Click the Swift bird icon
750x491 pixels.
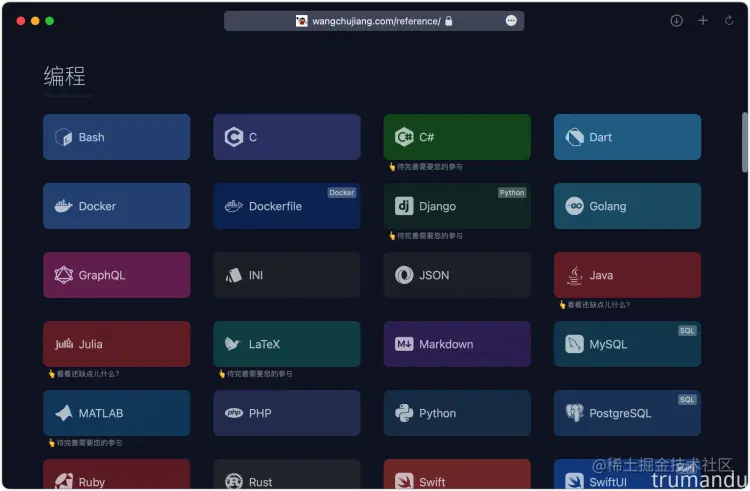[x=404, y=481]
